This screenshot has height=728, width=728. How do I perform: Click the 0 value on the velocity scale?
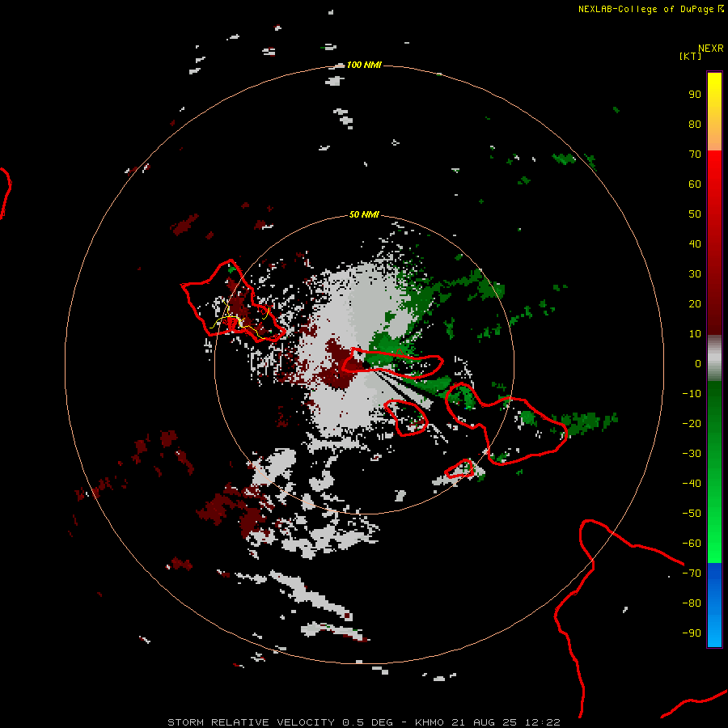(x=698, y=364)
